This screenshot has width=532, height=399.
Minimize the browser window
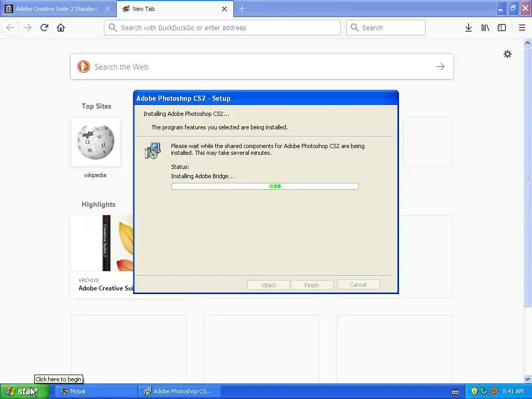501,8
